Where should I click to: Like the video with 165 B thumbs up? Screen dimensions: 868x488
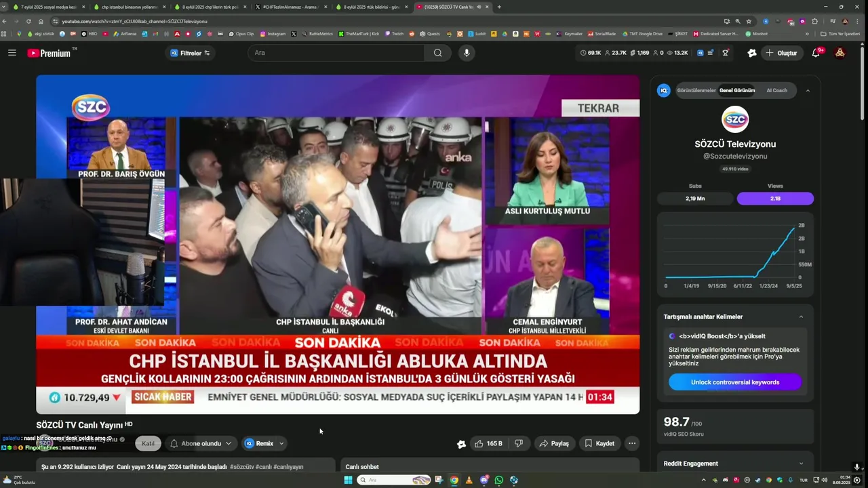(488, 443)
